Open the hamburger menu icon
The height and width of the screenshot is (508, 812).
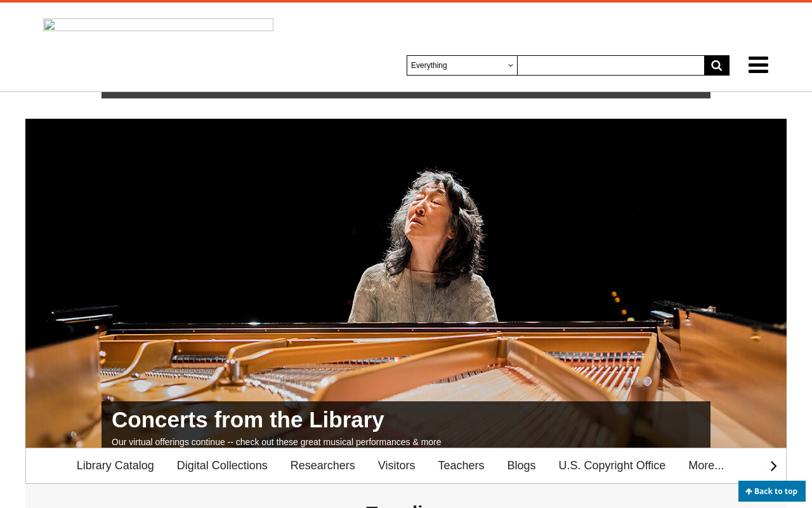pyautogui.click(x=758, y=65)
